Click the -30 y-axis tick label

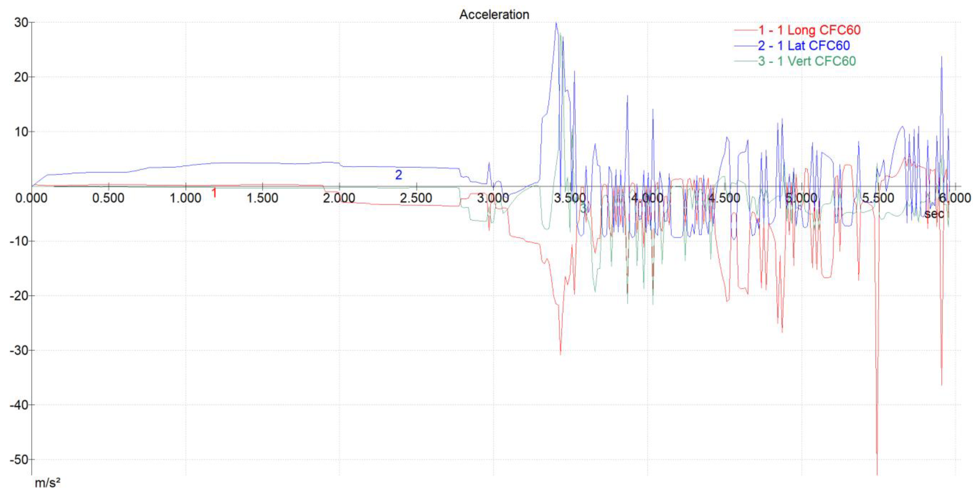[x=19, y=351]
